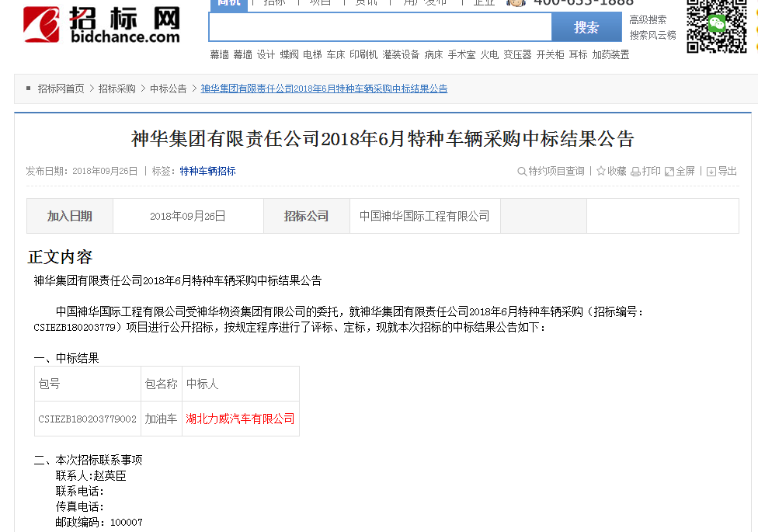Select hot keyword 印刷机
This screenshot has width=758, height=532.
pyautogui.click(x=363, y=54)
